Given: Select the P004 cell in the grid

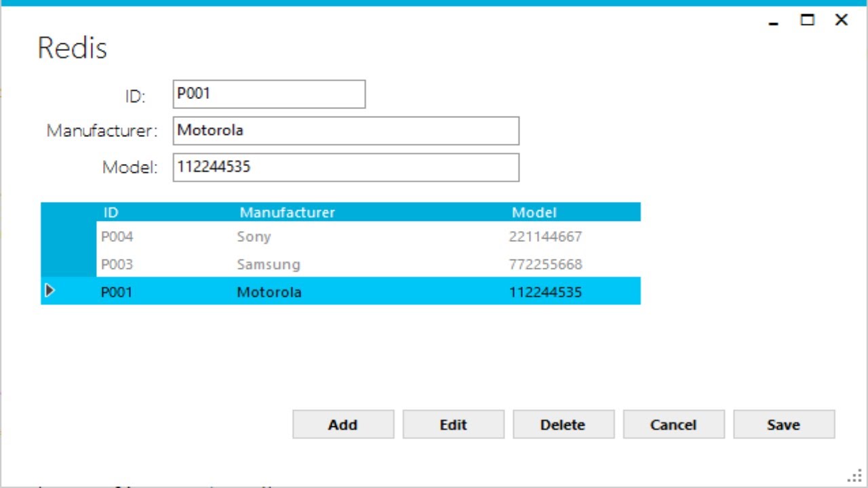Looking at the screenshot, I should [164, 237].
